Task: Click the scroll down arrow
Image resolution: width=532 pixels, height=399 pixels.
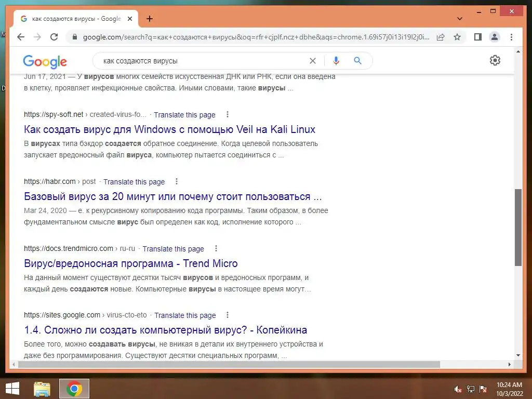Action: 518,355
